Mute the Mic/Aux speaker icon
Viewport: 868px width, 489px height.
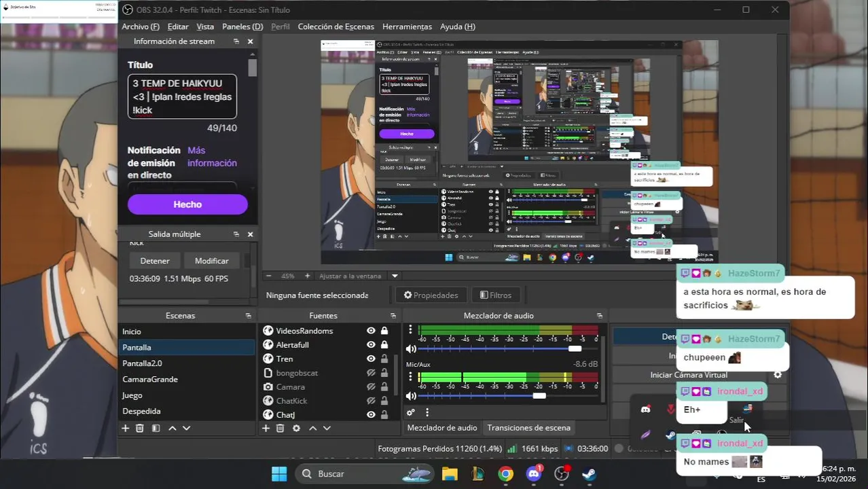411,396
